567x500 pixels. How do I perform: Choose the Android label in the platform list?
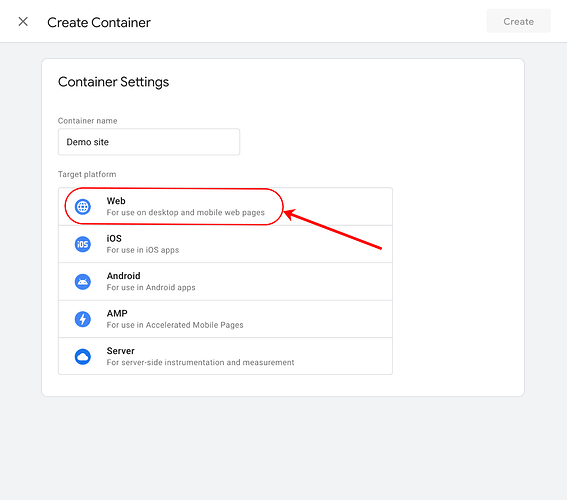tap(123, 276)
